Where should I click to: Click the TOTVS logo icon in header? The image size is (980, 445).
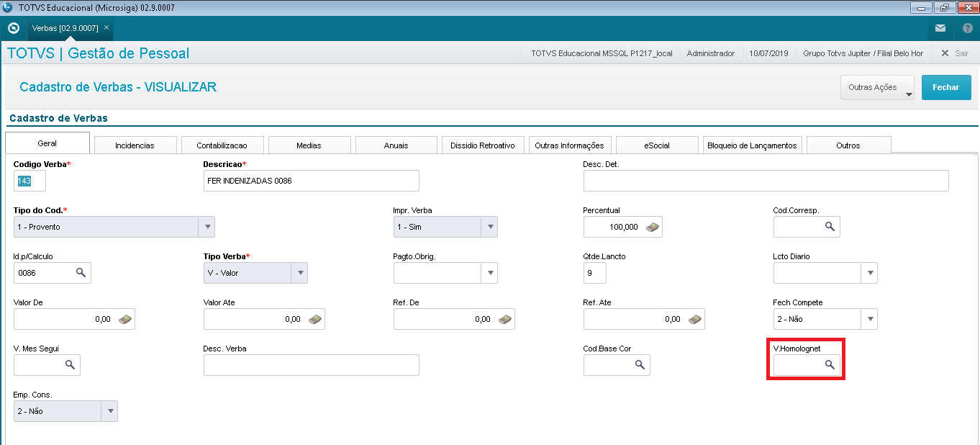[13, 29]
